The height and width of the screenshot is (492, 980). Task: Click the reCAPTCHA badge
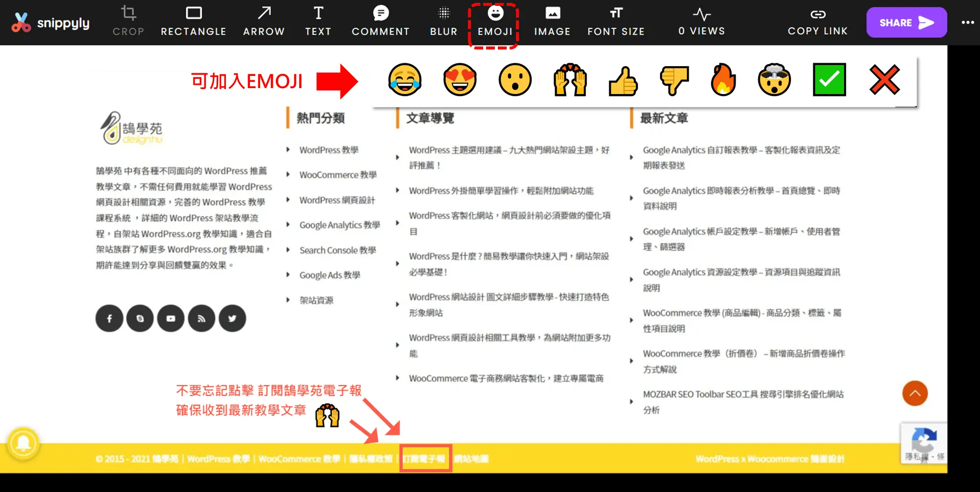tap(924, 443)
